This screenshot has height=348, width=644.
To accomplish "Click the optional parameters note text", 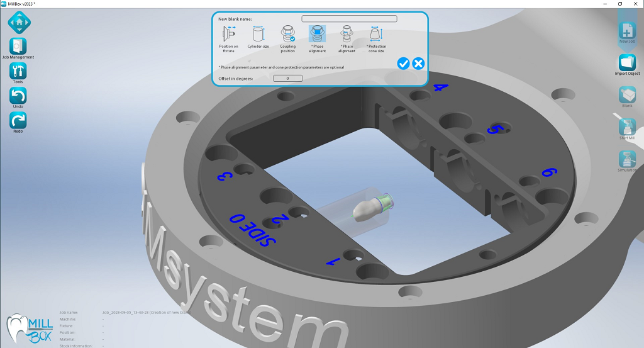I will click(281, 67).
